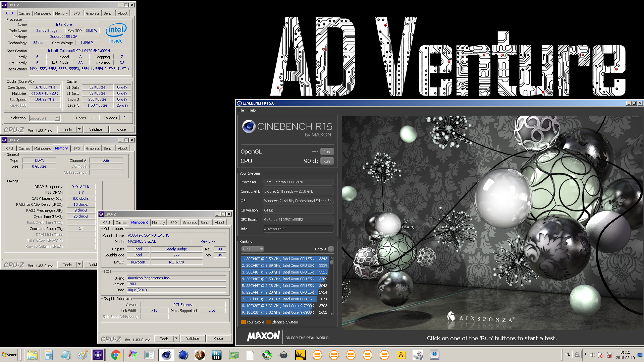Click Close in the top CPU-Z window

121,129
